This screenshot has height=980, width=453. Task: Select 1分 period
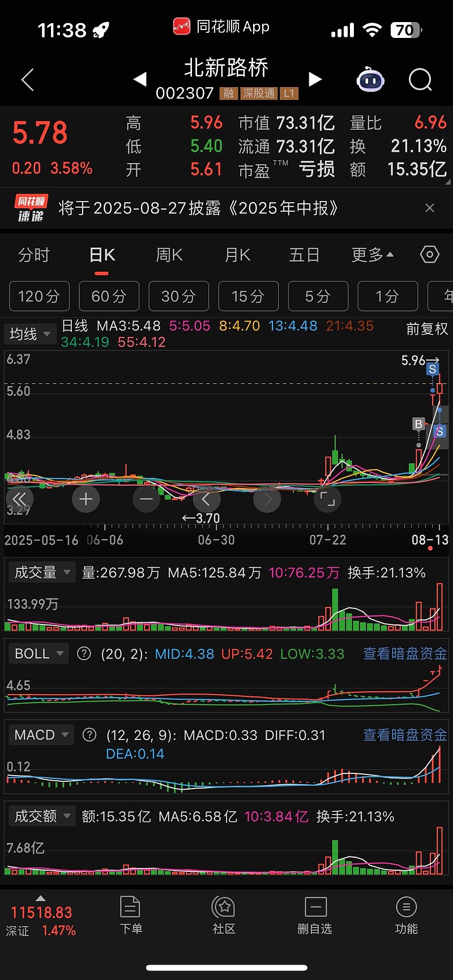click(x=388, y=296)
